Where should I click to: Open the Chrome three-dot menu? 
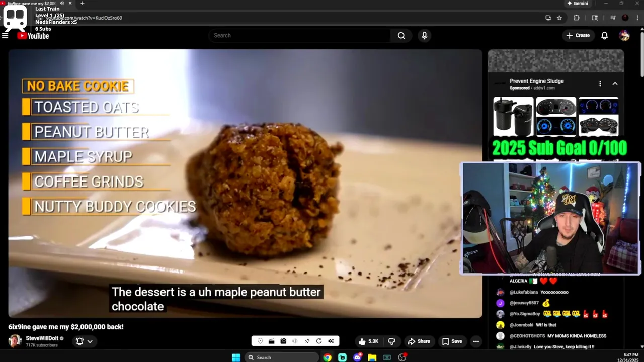[636, 18]
